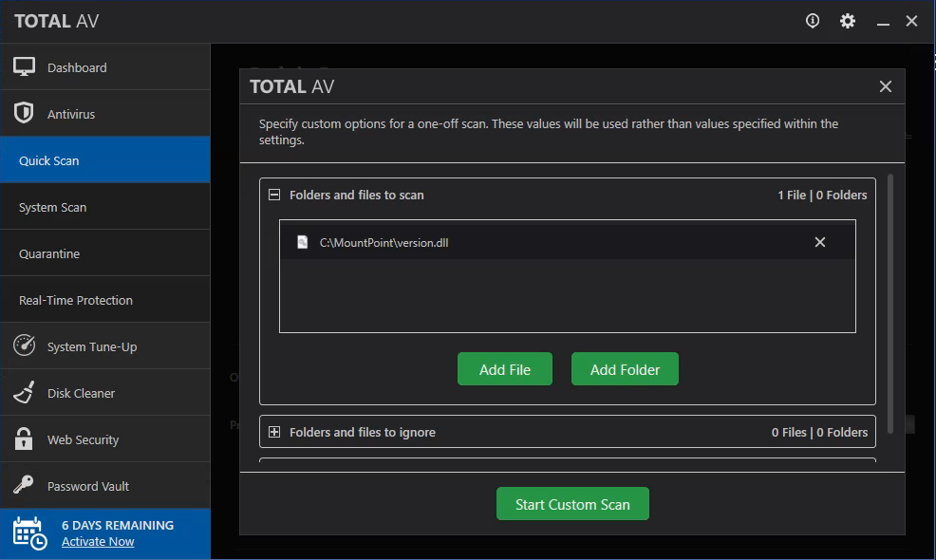The width and height of the screenshot is (936, 560).
Task: Open the Disk Cleaner section
Action: tap(105, 393)
